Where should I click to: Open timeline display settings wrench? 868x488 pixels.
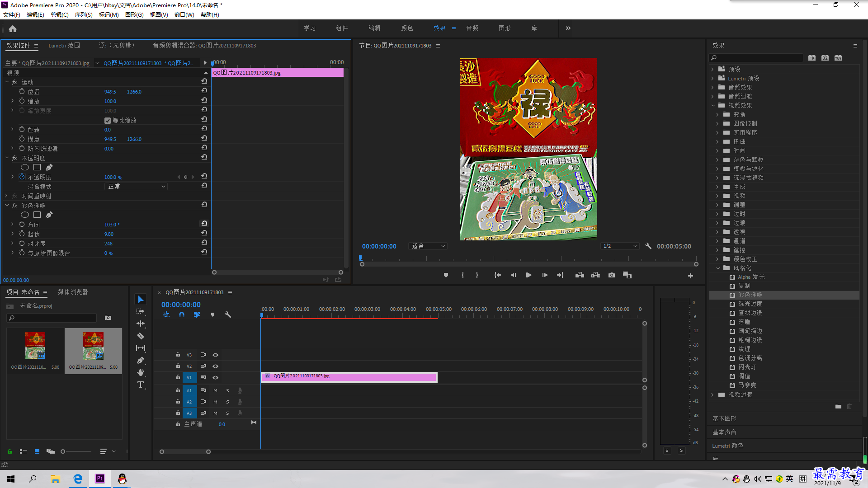(228, 314)
